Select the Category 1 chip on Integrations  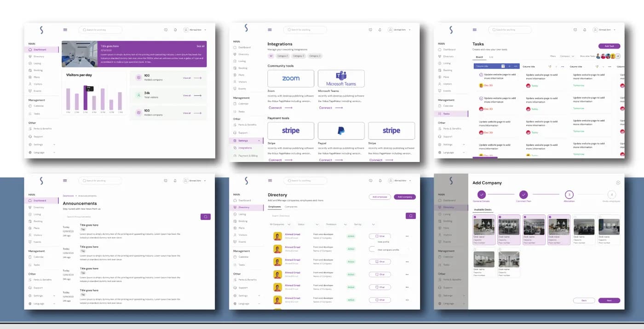(283, 56)
